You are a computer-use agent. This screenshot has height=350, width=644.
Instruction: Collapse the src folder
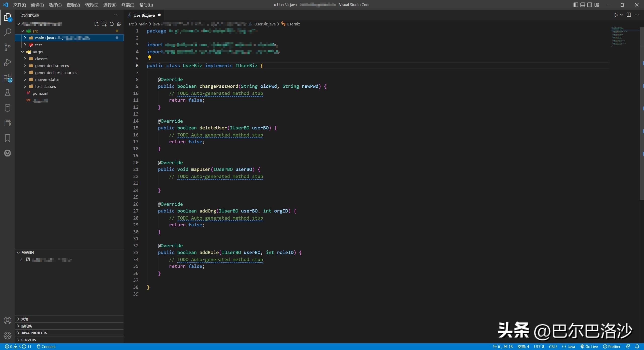point(22,31)
